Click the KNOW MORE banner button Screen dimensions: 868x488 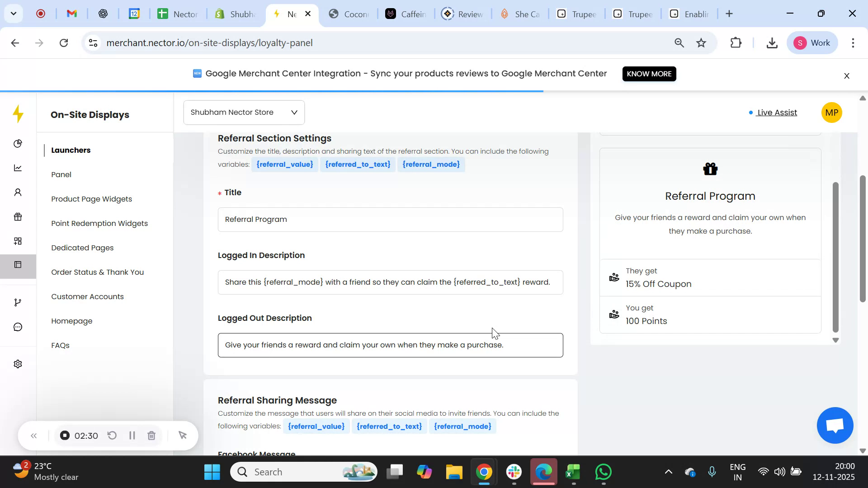click(649, 74)
